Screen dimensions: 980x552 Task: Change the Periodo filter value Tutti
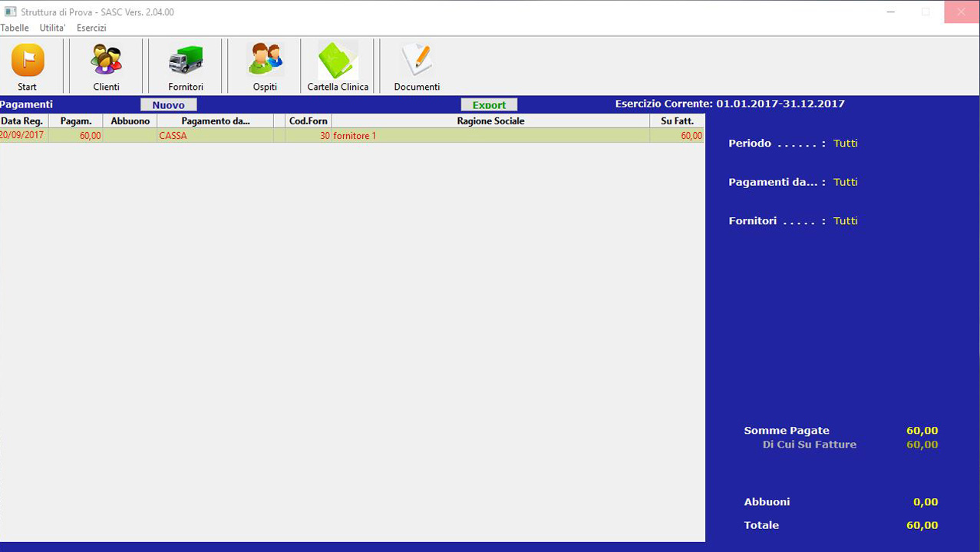pyautogui.click(x=846, y=144)
